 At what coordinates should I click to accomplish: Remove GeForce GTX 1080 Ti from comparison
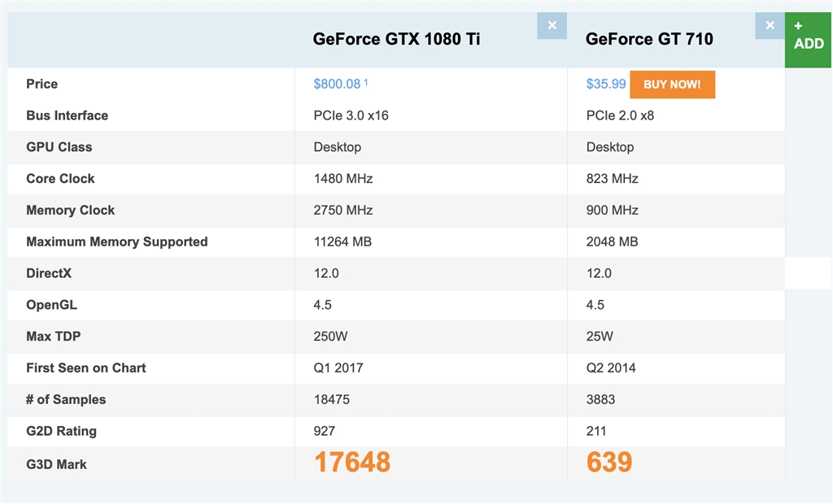[x=552, y=26]
